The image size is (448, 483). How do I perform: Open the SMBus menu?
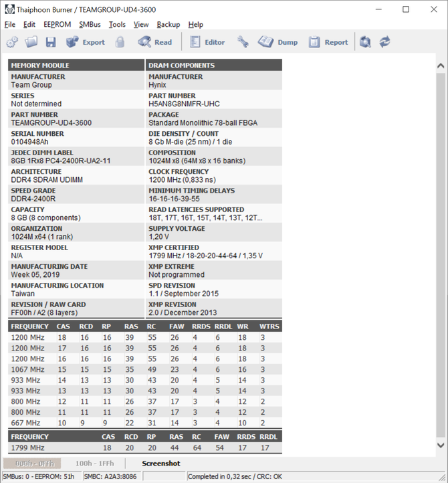click(x=90, y=24)
